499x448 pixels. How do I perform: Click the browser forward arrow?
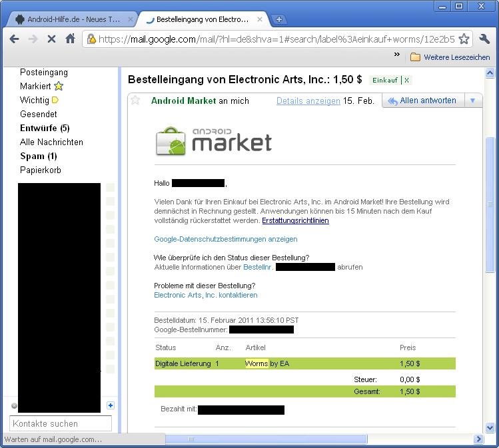(x=33, y=39)
